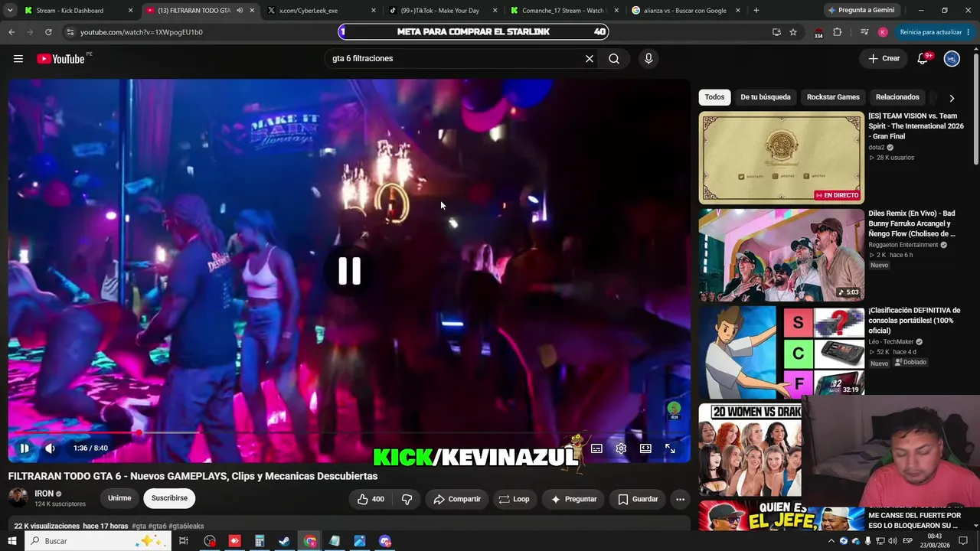Screen dimensions: 980x551
Task: Go back in browser history
Action: tap(11, 32)
